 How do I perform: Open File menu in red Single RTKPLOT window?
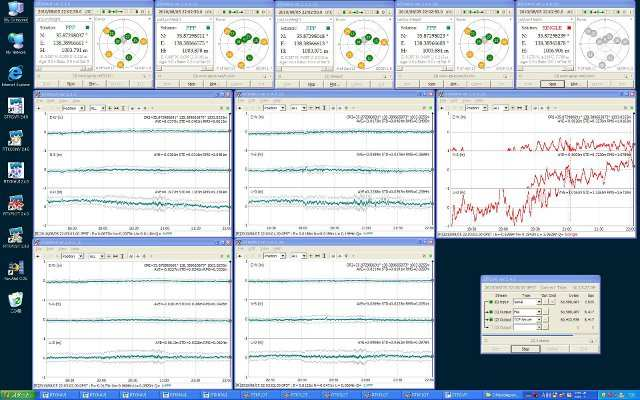(x=442, y=101)
